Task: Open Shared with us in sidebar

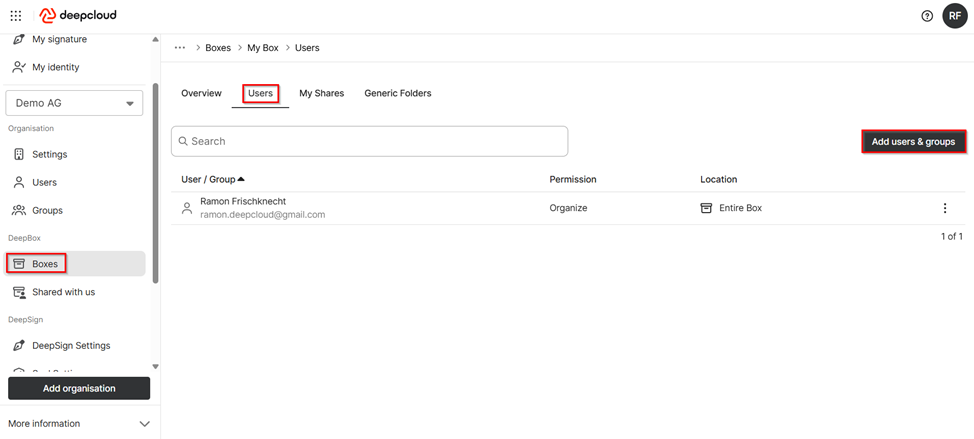Action: click(63, 292)
